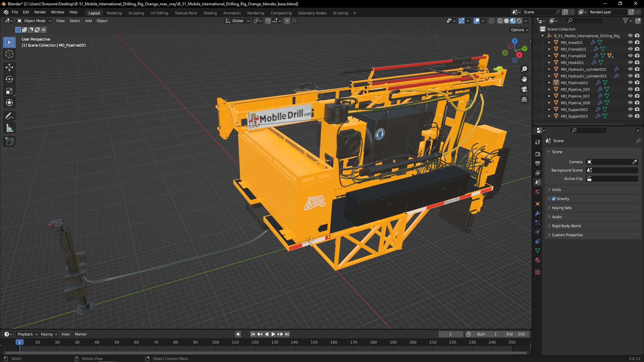Click the play animation button
The height and width of the screenshot is (362, 644).
273,334
